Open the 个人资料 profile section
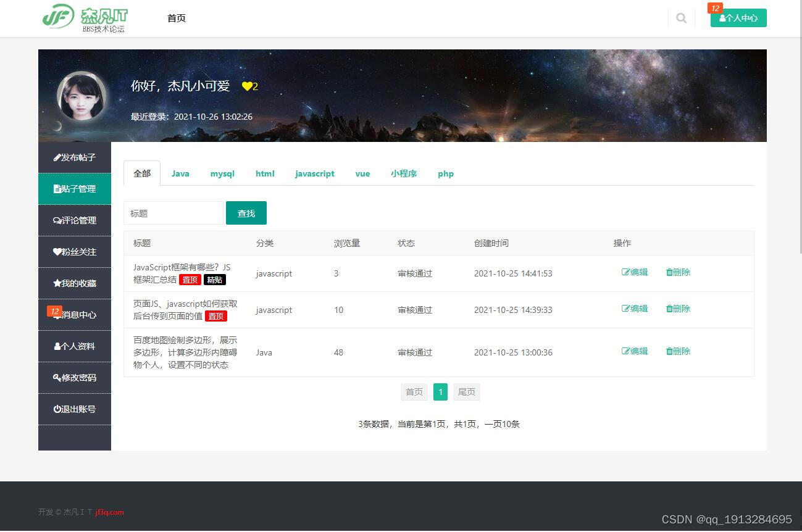Screen dimensions: 802x532 click(74, 346)
